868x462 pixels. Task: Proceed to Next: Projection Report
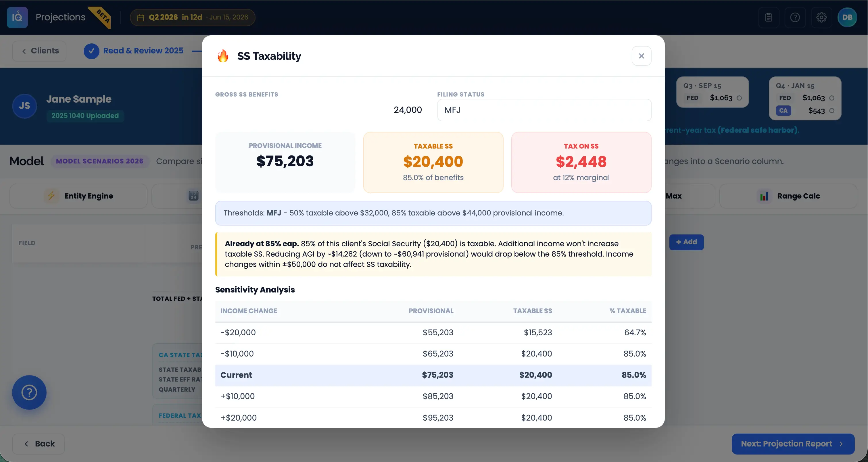click(x=793, y=444)
